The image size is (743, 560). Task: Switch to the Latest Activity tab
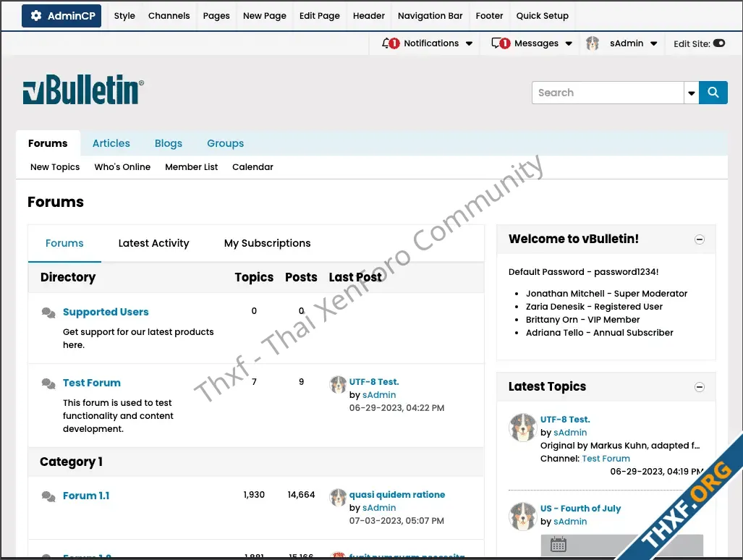[x=153, y=243]
